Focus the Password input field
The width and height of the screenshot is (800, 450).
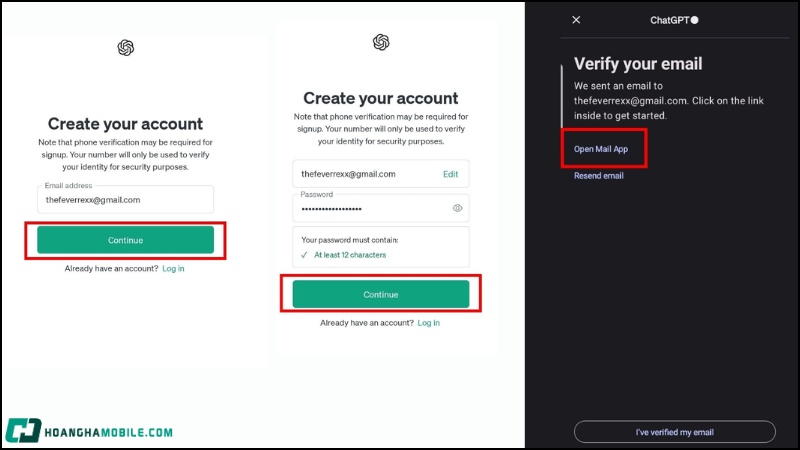pos(370,208)
